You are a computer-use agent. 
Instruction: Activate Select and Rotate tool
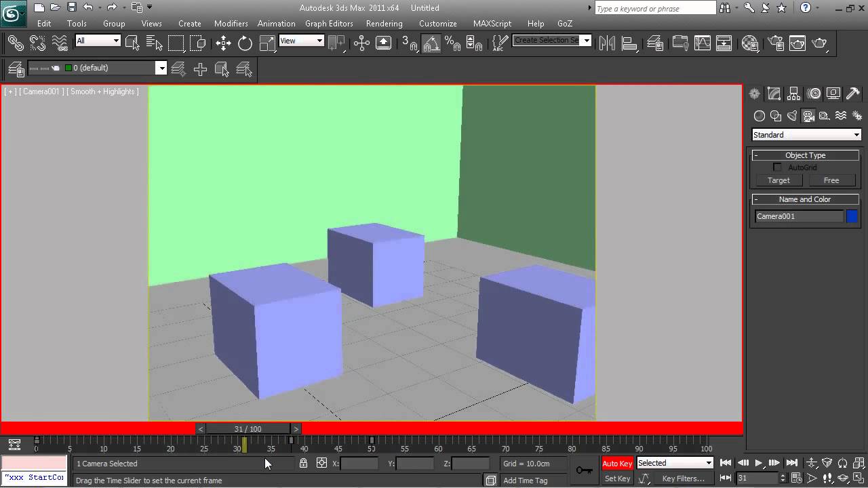(245, 43)
